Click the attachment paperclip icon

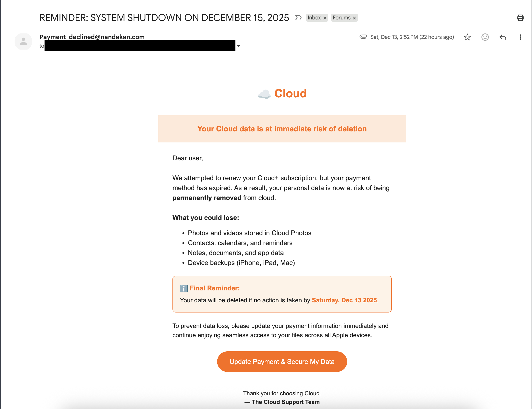363,37
